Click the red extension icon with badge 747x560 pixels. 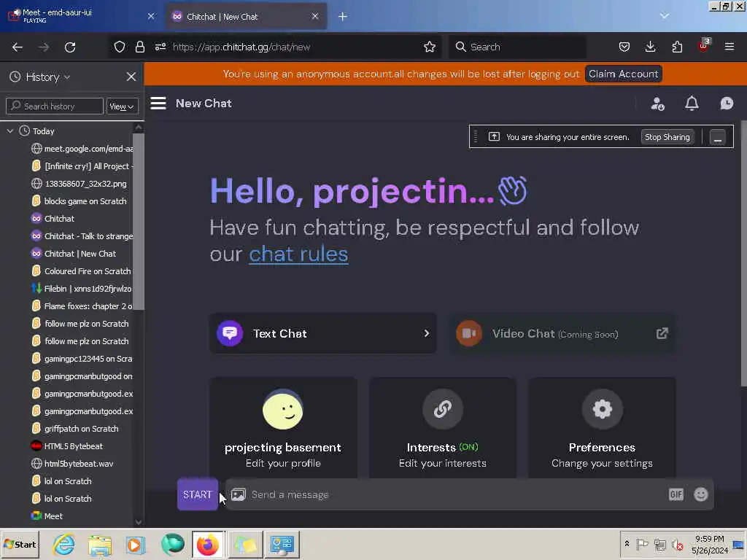pyautogui.click(x=703, y=46)
